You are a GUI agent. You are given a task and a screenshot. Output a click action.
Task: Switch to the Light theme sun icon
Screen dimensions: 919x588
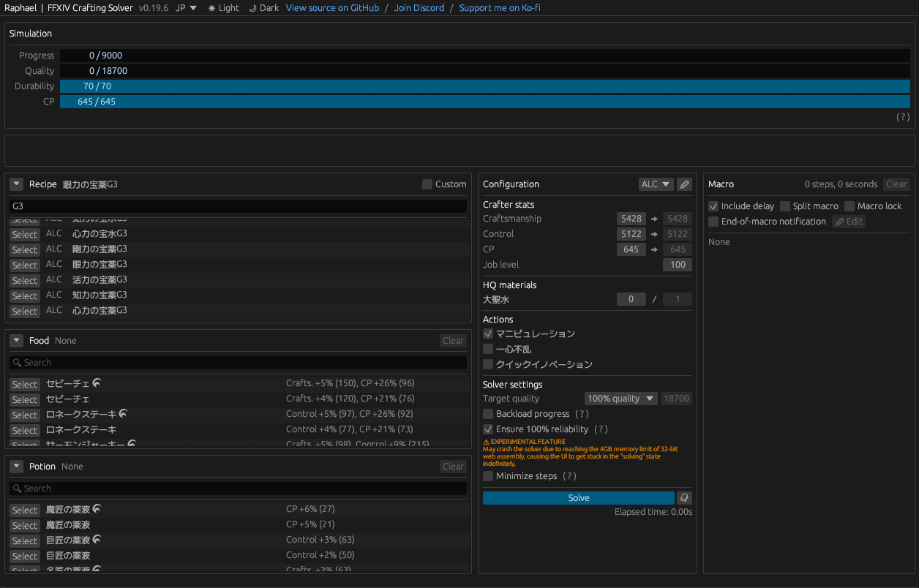click(212, 8)
